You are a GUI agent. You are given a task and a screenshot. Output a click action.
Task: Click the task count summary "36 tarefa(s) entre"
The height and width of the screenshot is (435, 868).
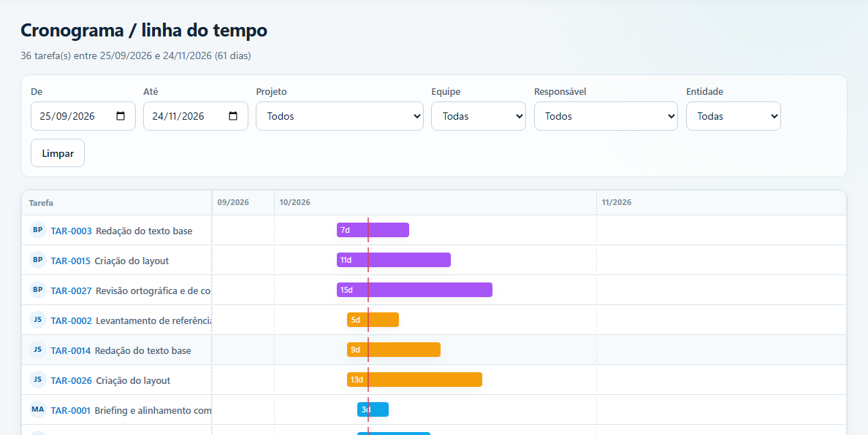[59, 55]
